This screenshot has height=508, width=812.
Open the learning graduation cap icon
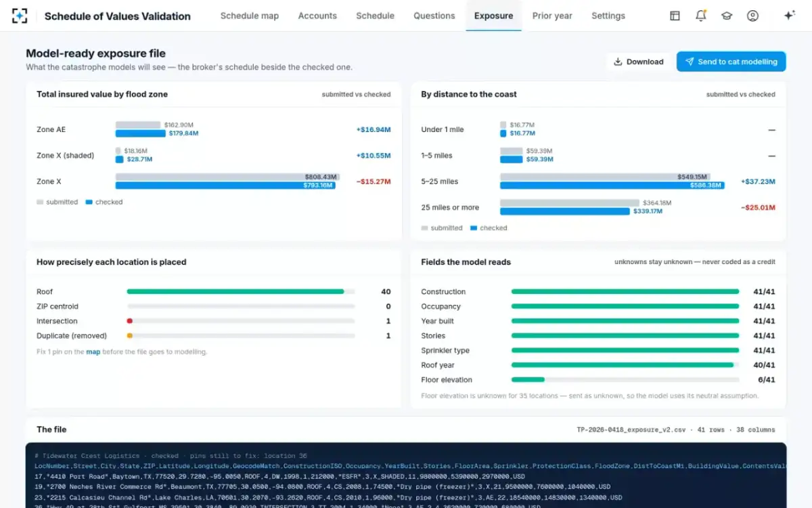[x=727, y=16]
